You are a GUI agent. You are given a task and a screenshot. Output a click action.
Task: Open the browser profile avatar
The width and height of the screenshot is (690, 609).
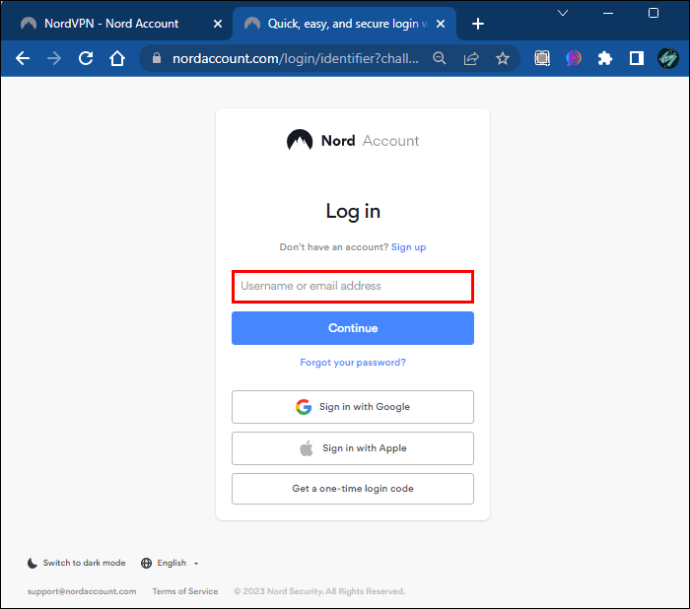668,58
